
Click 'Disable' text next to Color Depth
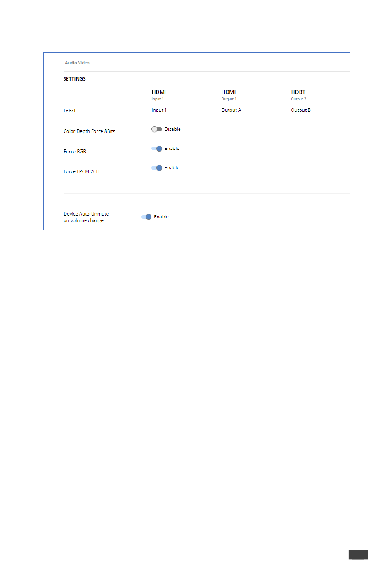(172, 129)
